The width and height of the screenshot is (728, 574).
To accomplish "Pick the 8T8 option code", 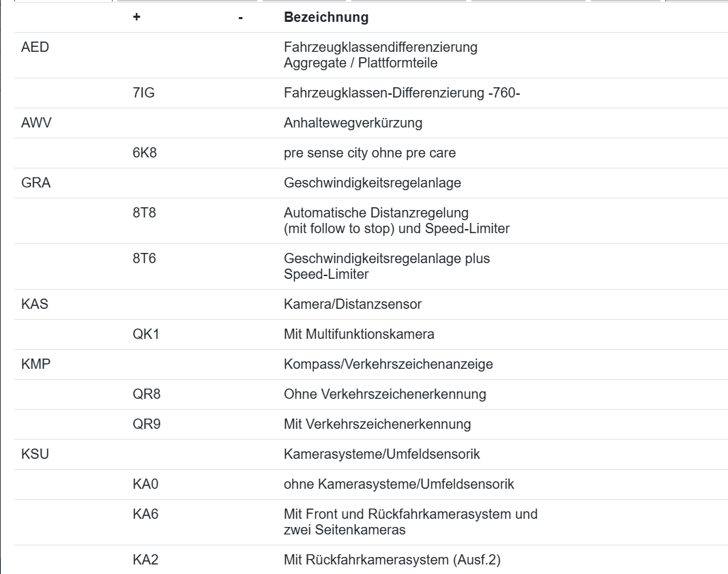I will (145, 213).
